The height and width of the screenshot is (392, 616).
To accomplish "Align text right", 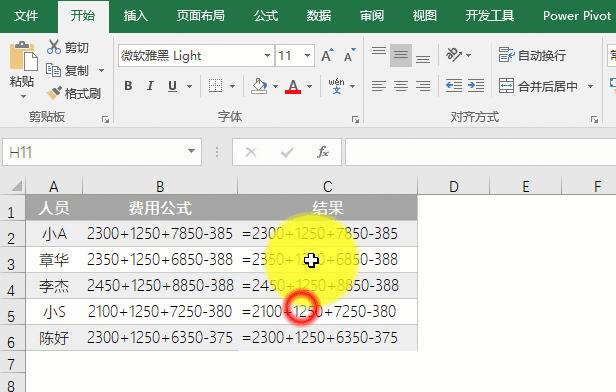I will tap(423, 86).
